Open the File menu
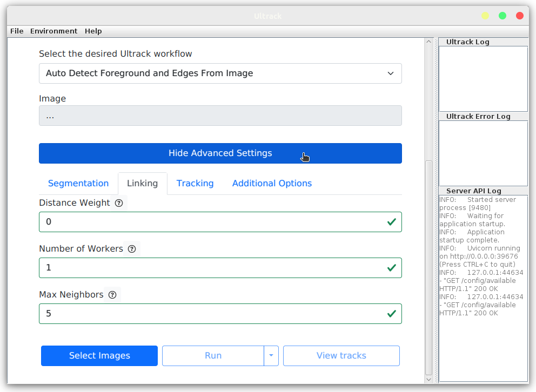This screenshot has width=536, height=392. [17, 31]
